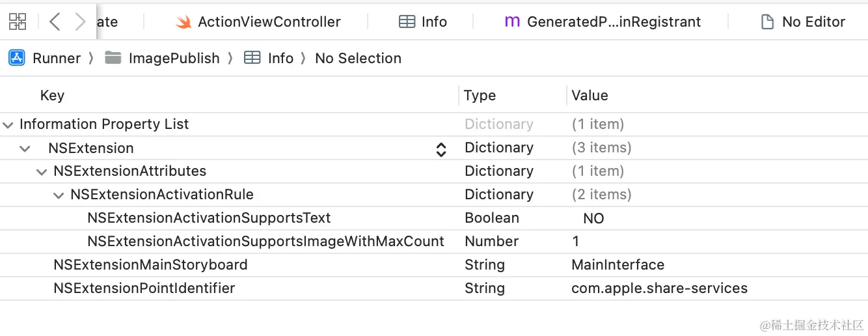Open the Swift ActionViewController tab
The width and height of the screenshot is (868, 336).
258,21
